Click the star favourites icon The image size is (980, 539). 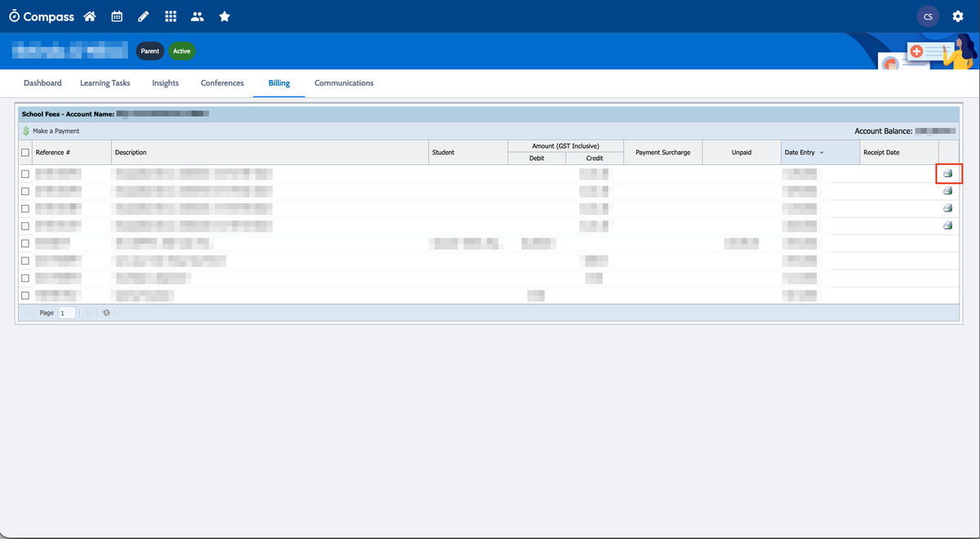(225, 16)
